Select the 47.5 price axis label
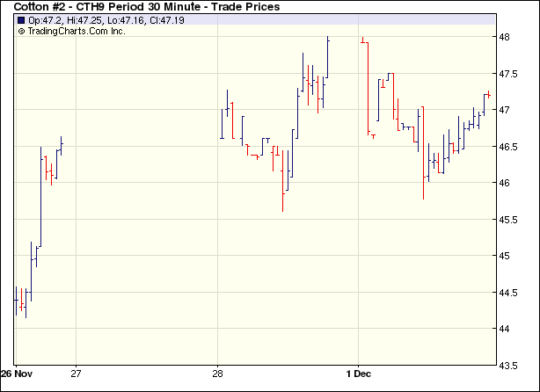 (x=509, y=74)
